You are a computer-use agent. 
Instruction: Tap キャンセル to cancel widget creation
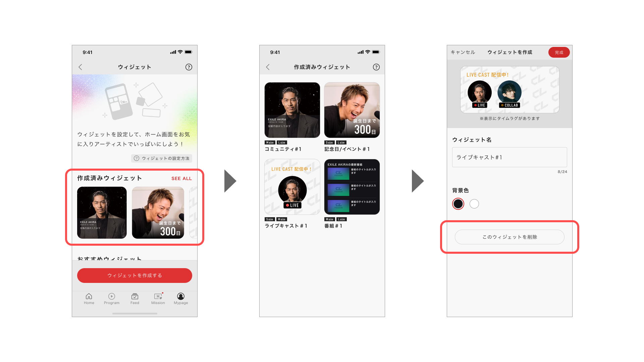(x=463, y=52)
